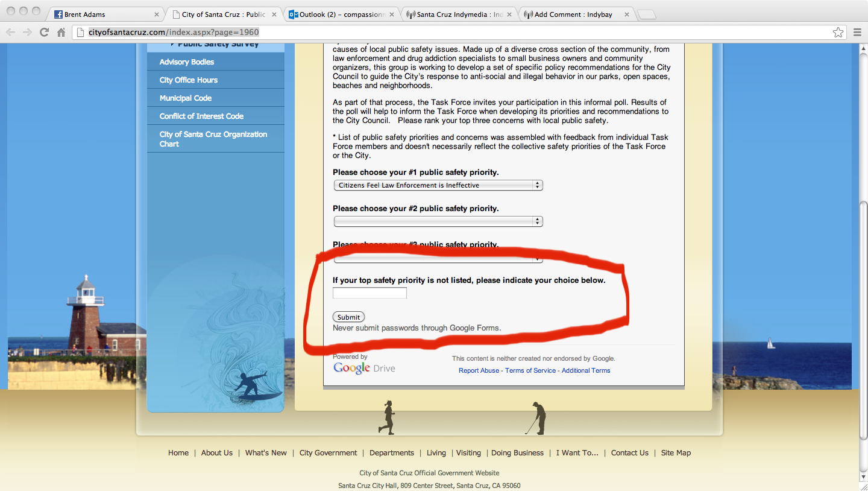Screen dimensions: 868x491
Task: Open the Chrome hamburger menu
Action: (x=857, y=33)
